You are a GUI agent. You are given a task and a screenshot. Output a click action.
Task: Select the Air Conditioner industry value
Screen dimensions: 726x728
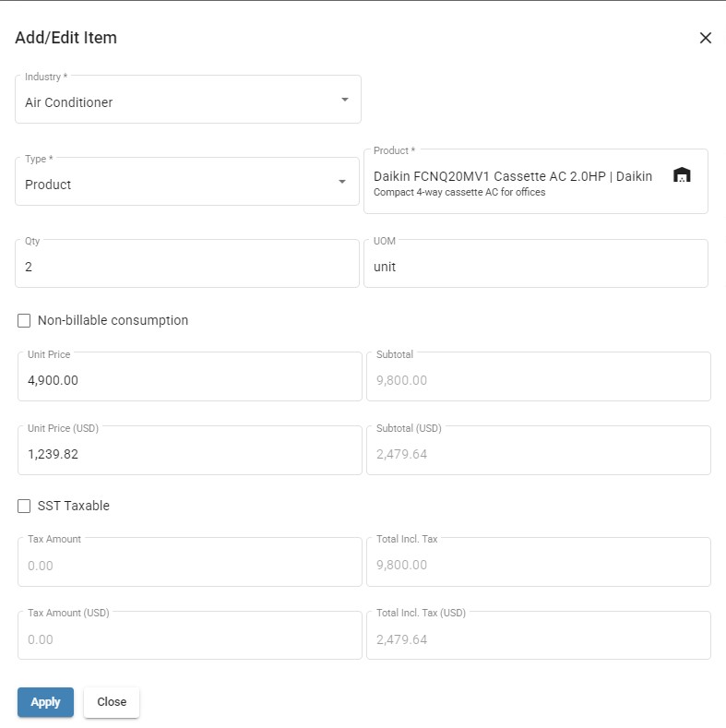click(x=68, y=102)
